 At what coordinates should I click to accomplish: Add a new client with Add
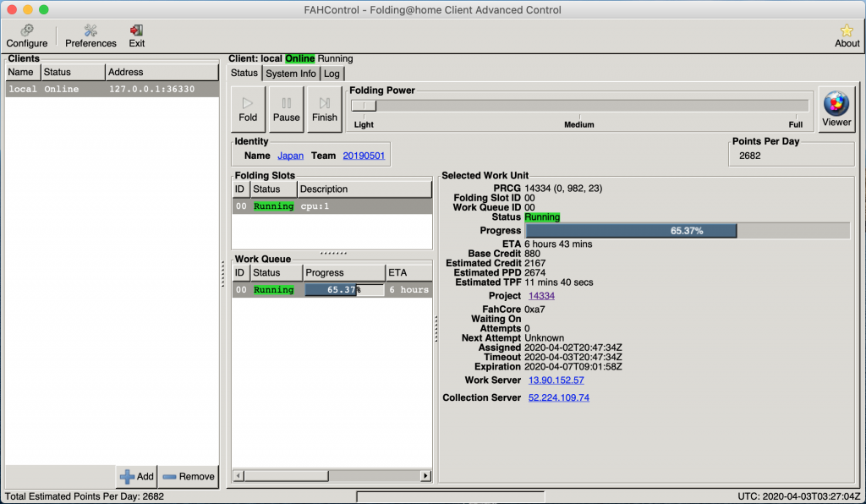pyautogui.click(x=137, y=476)
